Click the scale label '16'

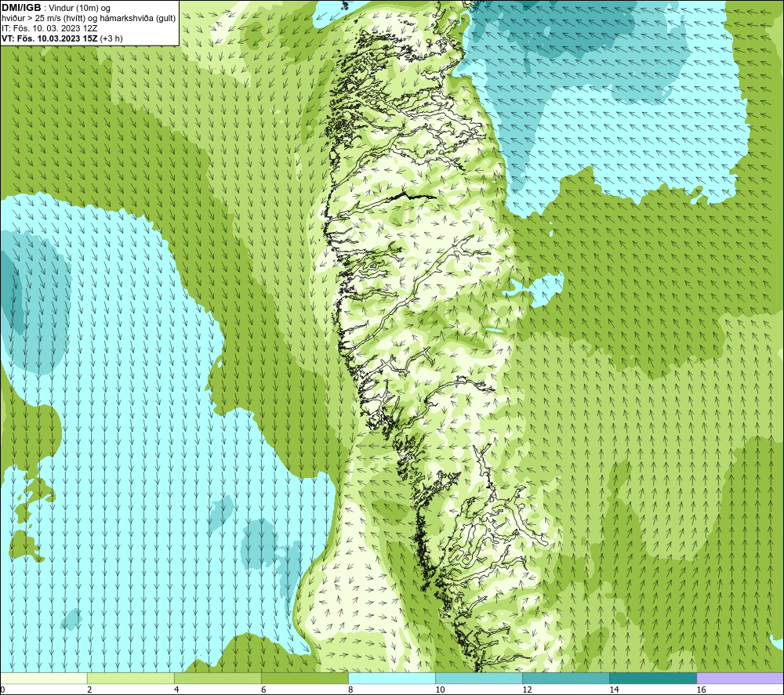coord(701,690)
